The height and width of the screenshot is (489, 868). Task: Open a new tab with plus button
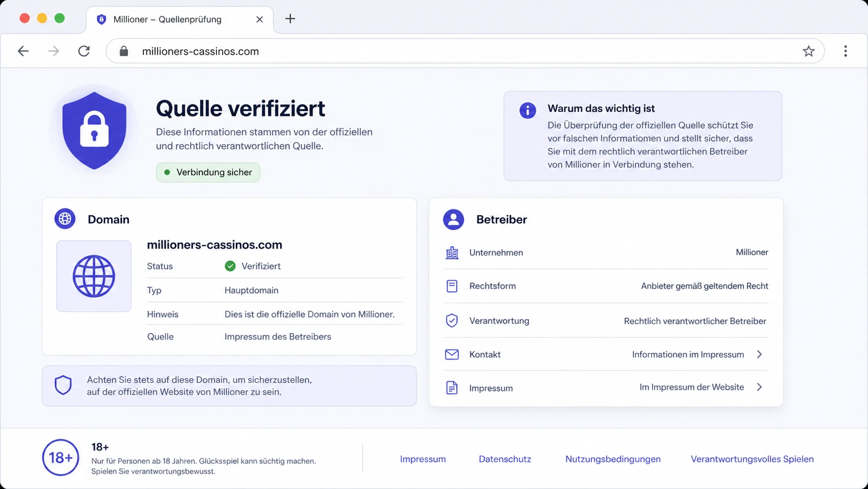pyautogui.click(x=290, y=19)
